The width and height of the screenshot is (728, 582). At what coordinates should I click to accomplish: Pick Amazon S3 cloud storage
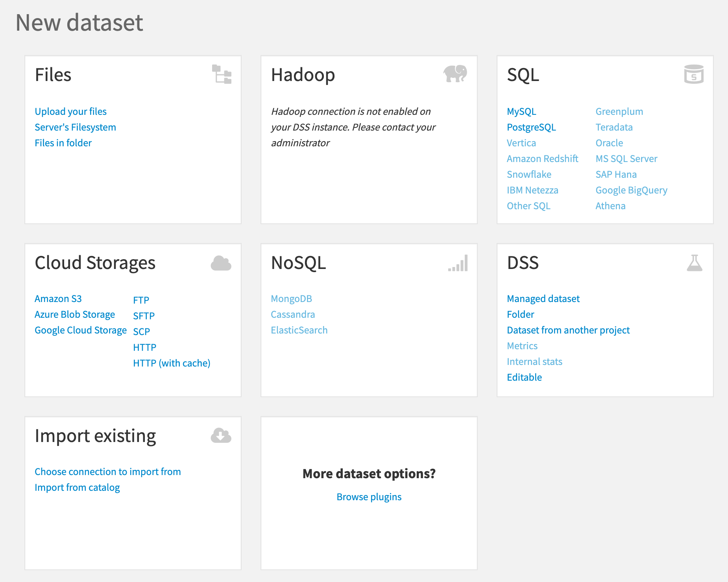(58, 299)
